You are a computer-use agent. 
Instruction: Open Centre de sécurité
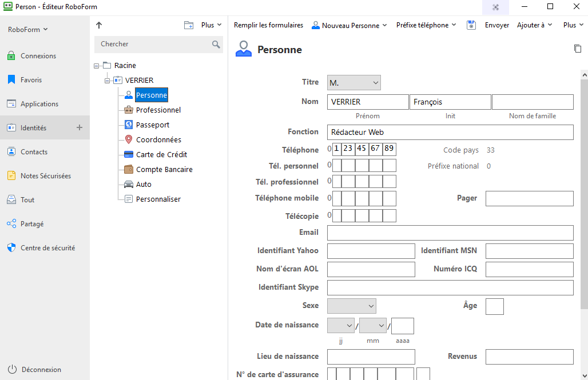(41, 247)
